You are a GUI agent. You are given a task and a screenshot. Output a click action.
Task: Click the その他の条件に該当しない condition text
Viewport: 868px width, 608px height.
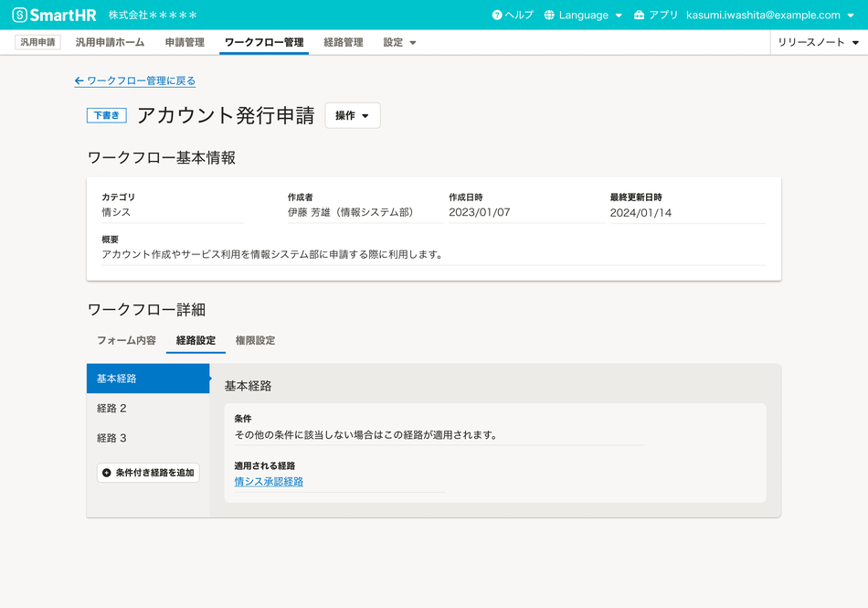(365, 435)
